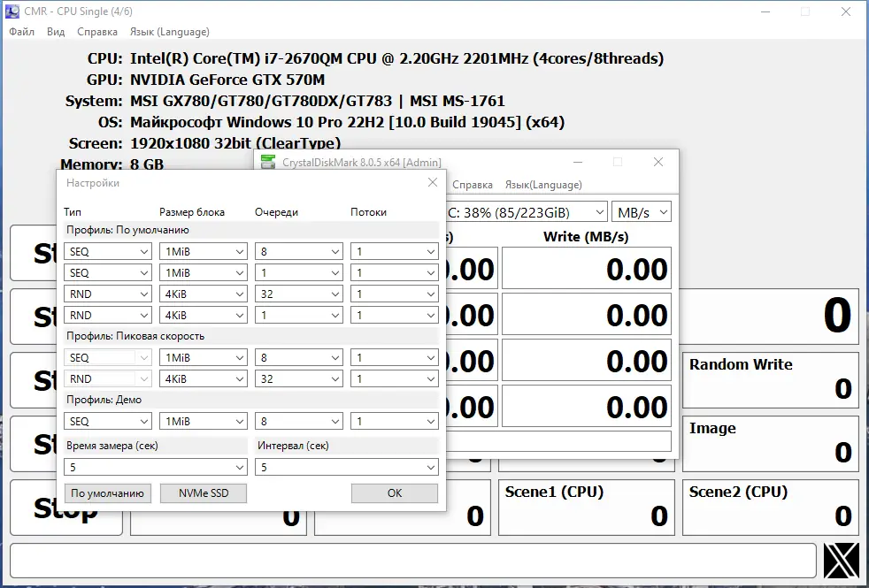Viewport: 869px width, 588px height.
Task: Click the CrystalDiskMark title bar icon
Action: [x=268, y=162]
